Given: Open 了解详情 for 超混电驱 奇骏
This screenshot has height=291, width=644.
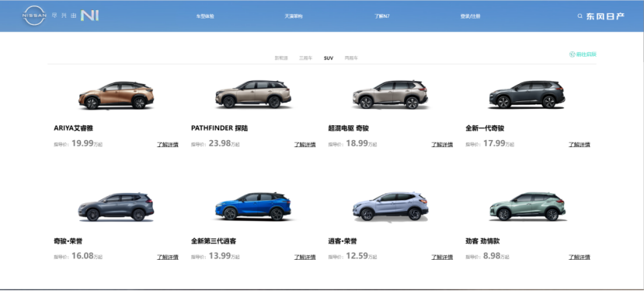Looking at the screenshot, I should tap(442, 145).
